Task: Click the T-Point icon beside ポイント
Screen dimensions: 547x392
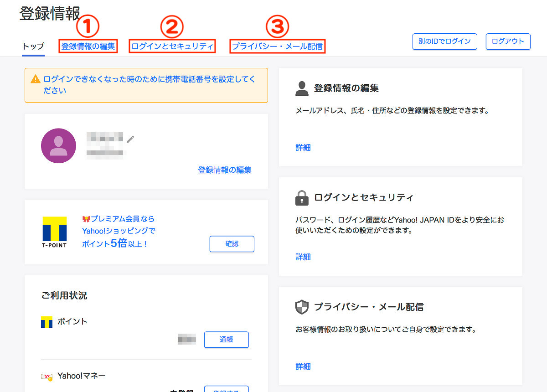Action: [46, 322]
